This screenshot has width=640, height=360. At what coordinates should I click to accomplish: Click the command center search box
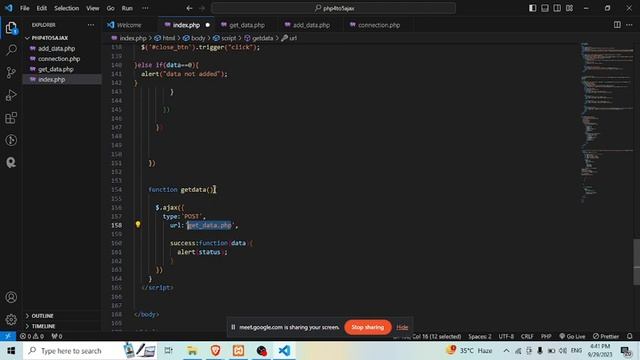(x=333, y=8)
